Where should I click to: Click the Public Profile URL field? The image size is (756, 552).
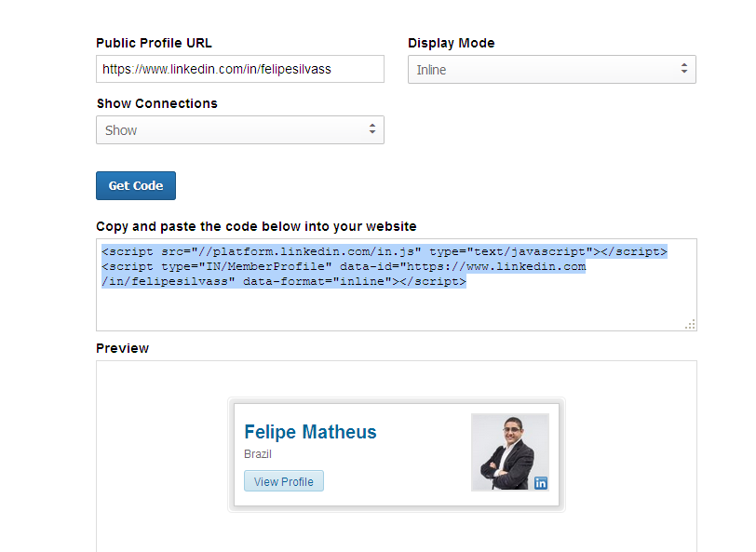(240, 69)
